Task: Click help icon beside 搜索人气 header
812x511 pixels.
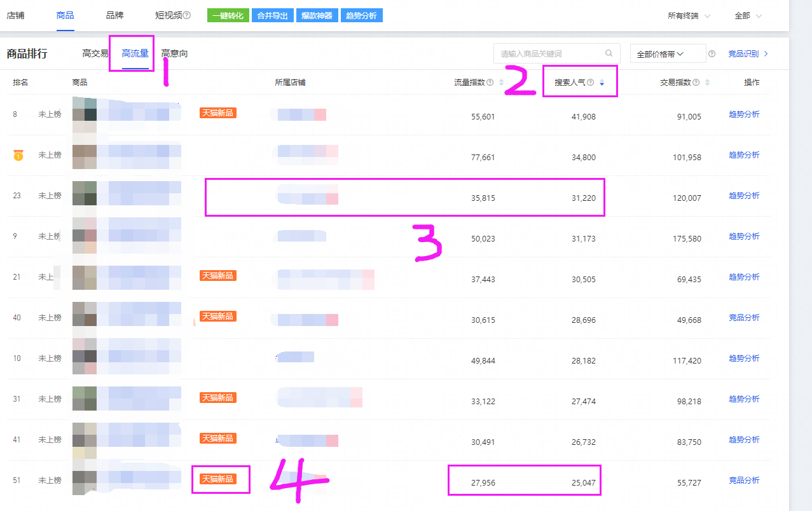Action: tap(591, 83)
